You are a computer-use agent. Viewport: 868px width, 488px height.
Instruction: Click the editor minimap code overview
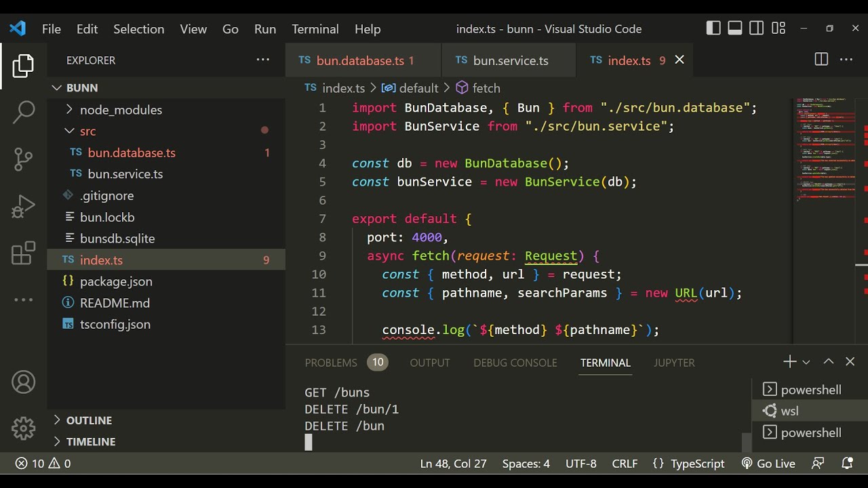point(824,149)
